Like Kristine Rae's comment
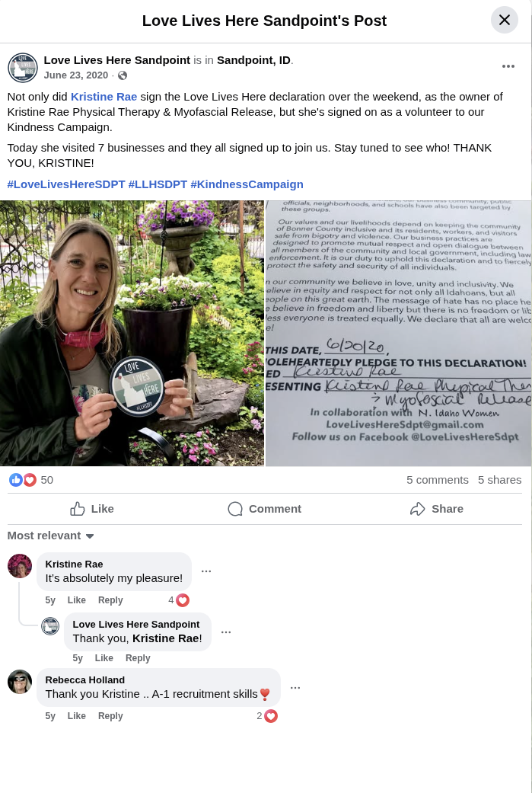Image resolution: width=532 pixels, height=793 pixels. point(76,600)
